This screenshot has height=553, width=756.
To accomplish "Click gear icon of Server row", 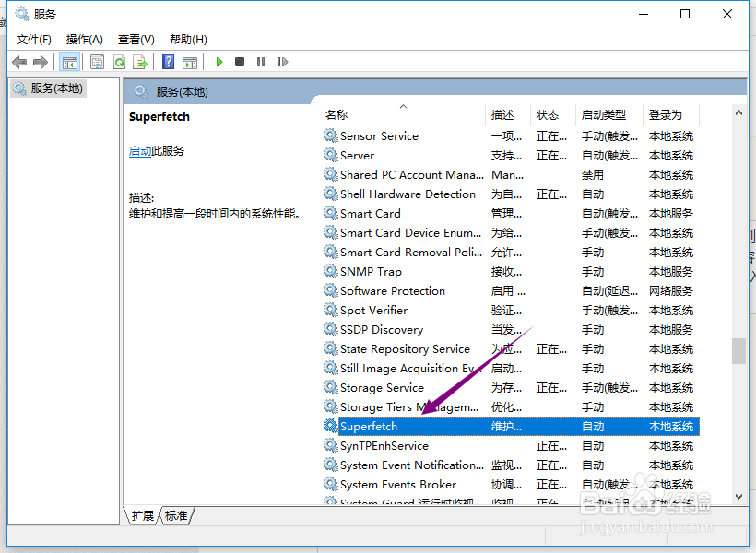I will click(x=330, y=155).
